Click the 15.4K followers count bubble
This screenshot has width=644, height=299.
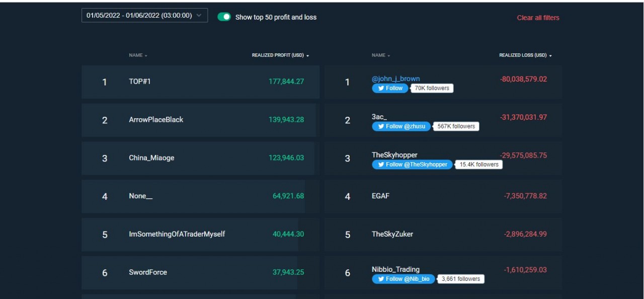coord(479,165)
